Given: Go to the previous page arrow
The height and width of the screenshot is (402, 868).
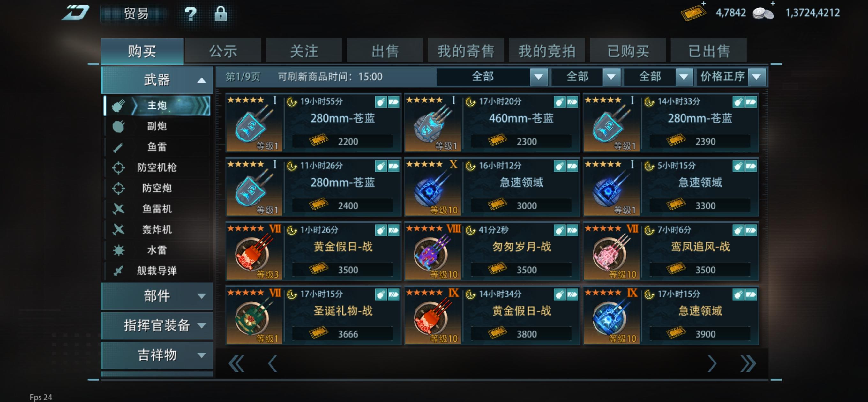Looking at the screenshot, I should (x=272, y=363).
